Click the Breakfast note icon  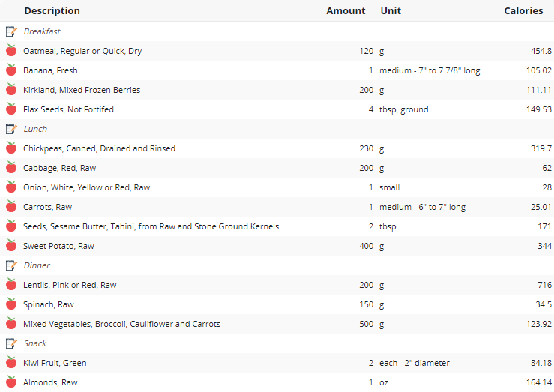click(11, 31)
